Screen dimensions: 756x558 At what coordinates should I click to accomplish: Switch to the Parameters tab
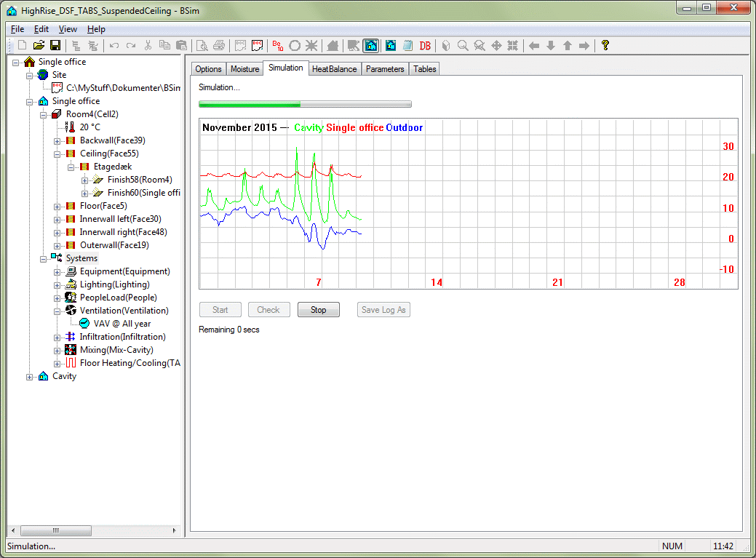click(385, 69)
